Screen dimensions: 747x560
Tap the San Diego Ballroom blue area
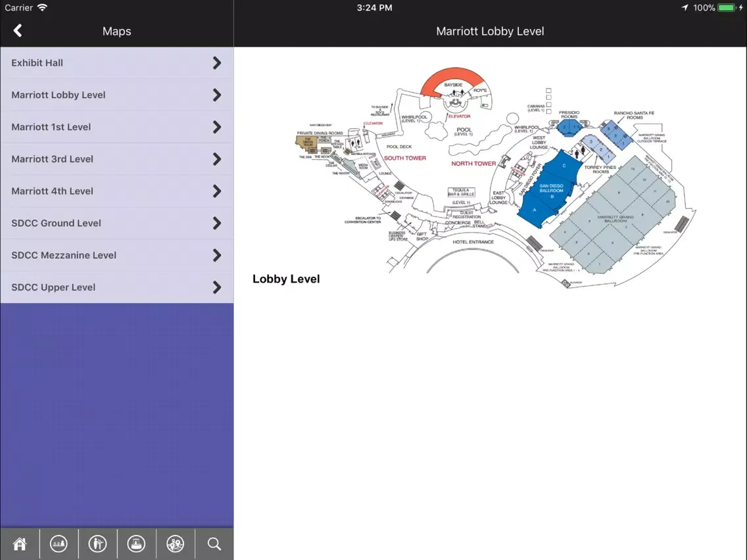550,189
